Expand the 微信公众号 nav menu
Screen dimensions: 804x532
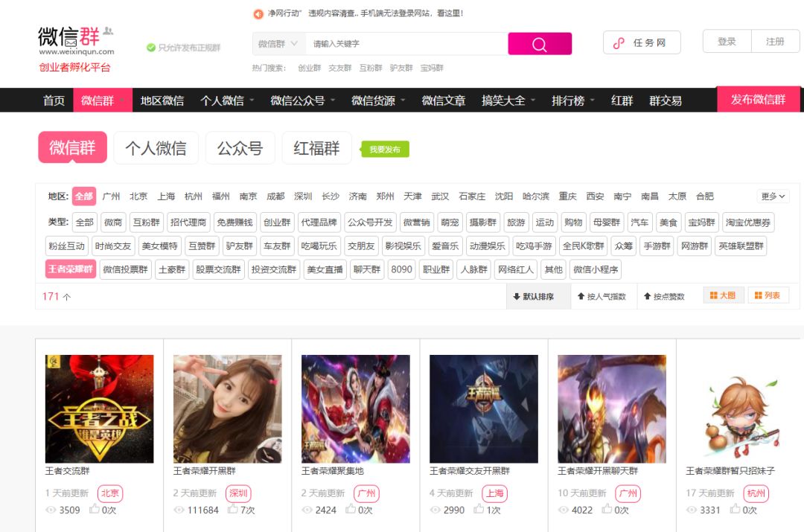pyautogui.click(x=302, y=100)
